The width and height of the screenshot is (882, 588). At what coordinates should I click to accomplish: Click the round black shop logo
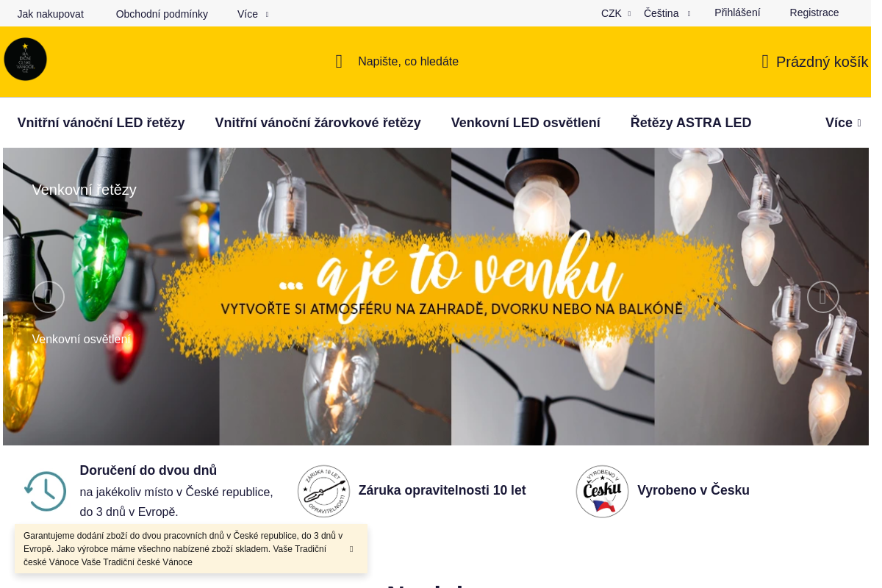pos(25,60)
